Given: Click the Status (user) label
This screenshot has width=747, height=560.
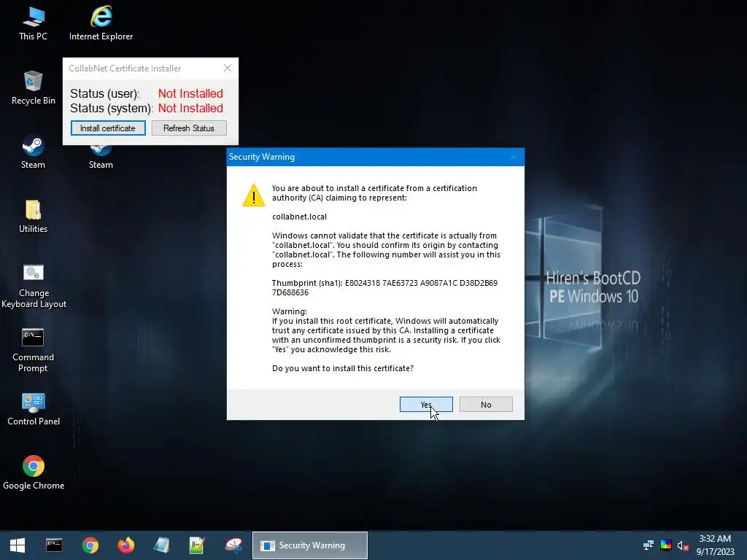Looking at the screenshot, I should coord(105,94).
